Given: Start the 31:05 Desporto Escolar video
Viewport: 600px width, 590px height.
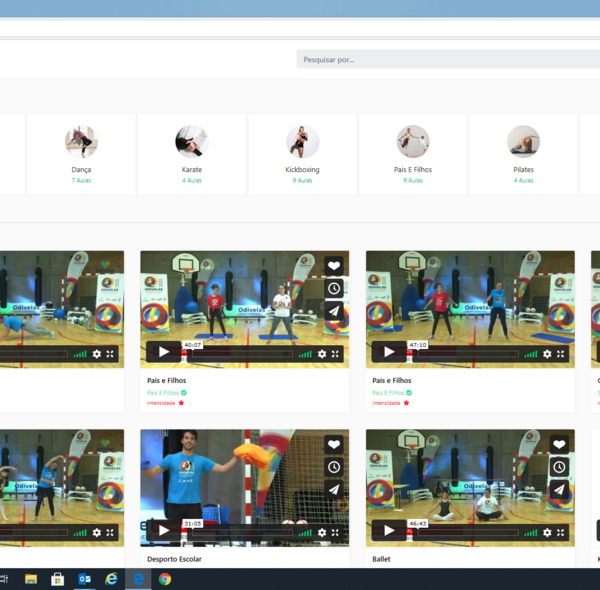Looking at the screenshot, I should 163,531.
